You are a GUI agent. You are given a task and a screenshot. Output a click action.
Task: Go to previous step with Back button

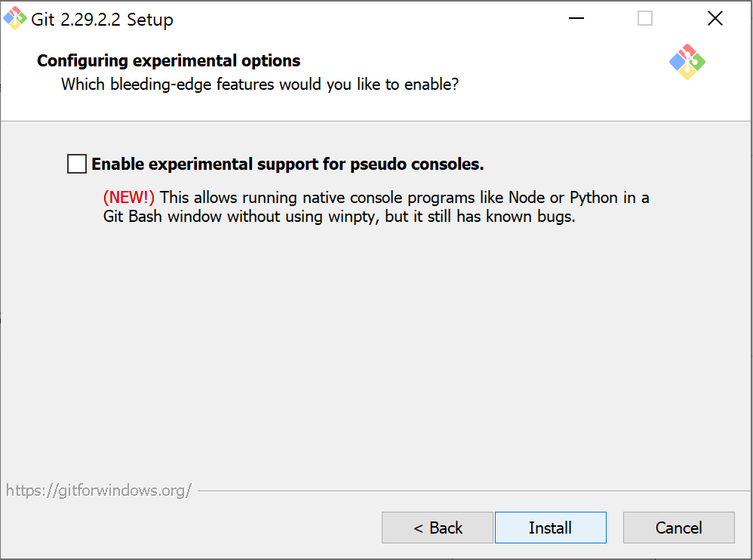click(438, 528)
